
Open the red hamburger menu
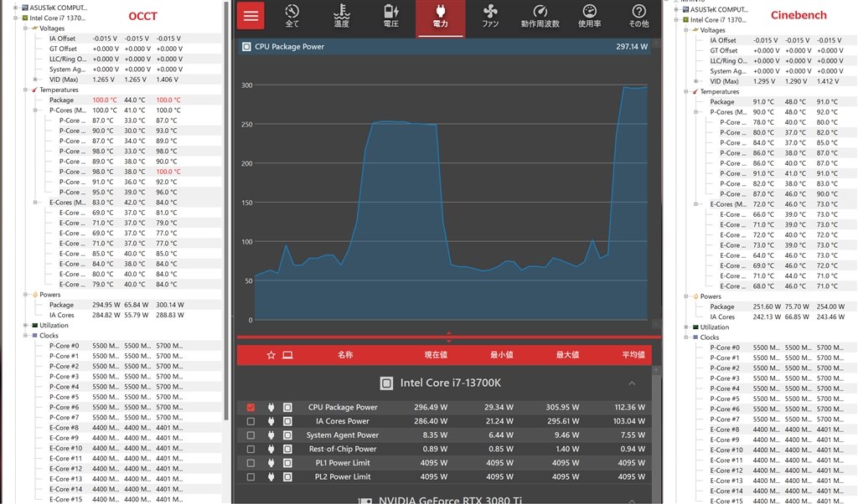pos(251,15)
